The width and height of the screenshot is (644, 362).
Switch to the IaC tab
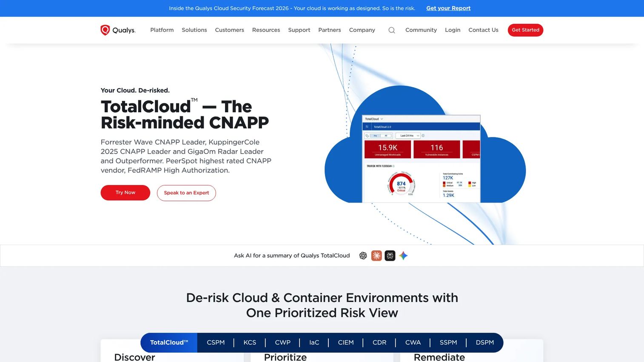point(314,342)
